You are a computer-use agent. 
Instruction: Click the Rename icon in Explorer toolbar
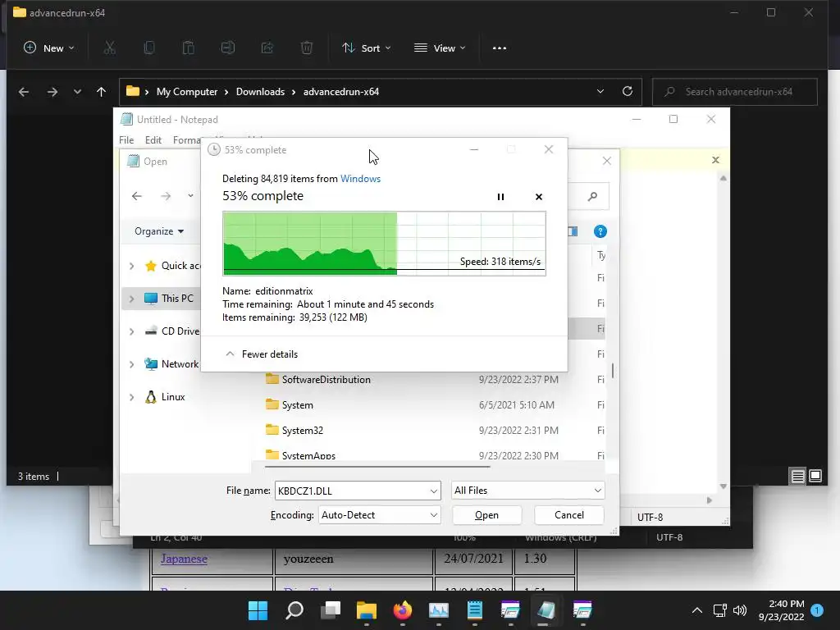pyautogui.click(x=228, y=48)
